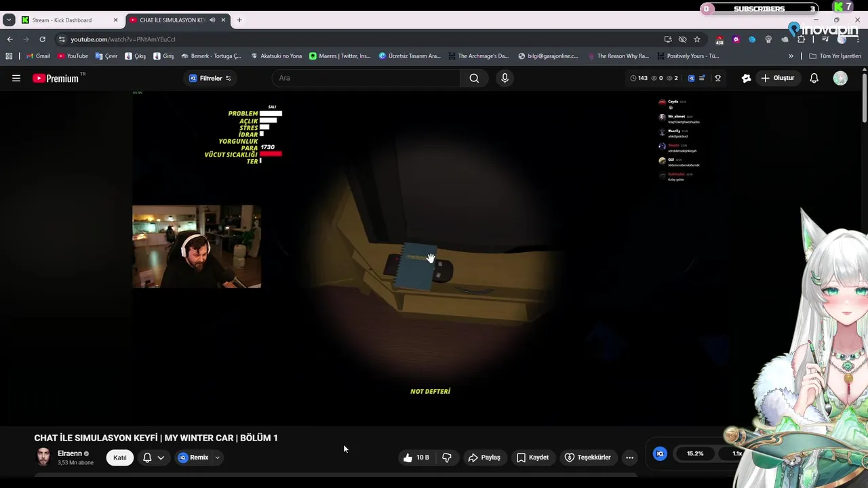Viewport: 868px width, 488px height.
Task: Open the sparkle AI icon beside Oluştur
Action: [x=746, y=78]
